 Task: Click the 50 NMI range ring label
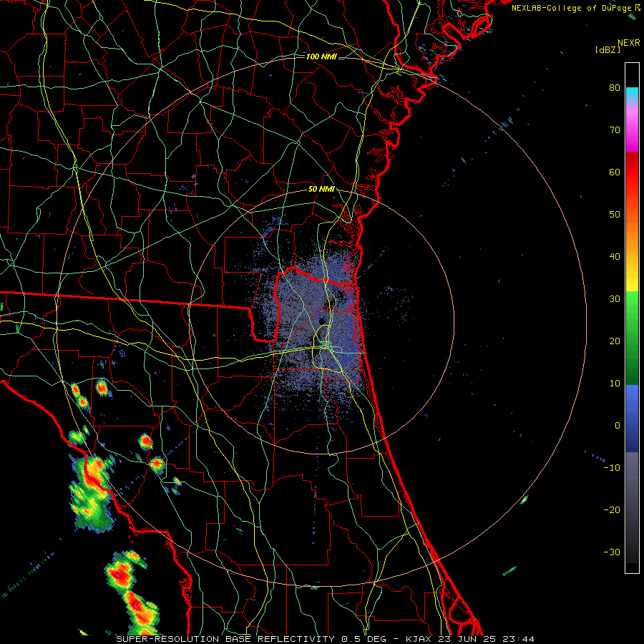(x=321, y=190)
